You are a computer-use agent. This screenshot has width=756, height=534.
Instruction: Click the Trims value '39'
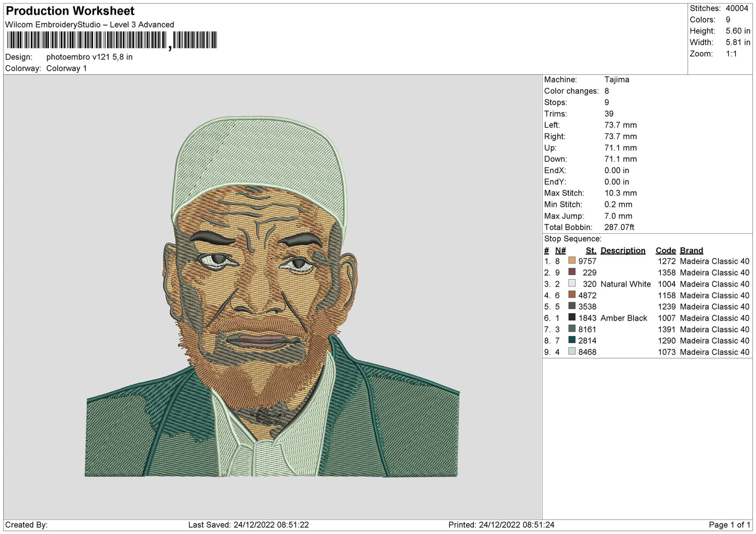pyautogui.click(x=609, y=113)
